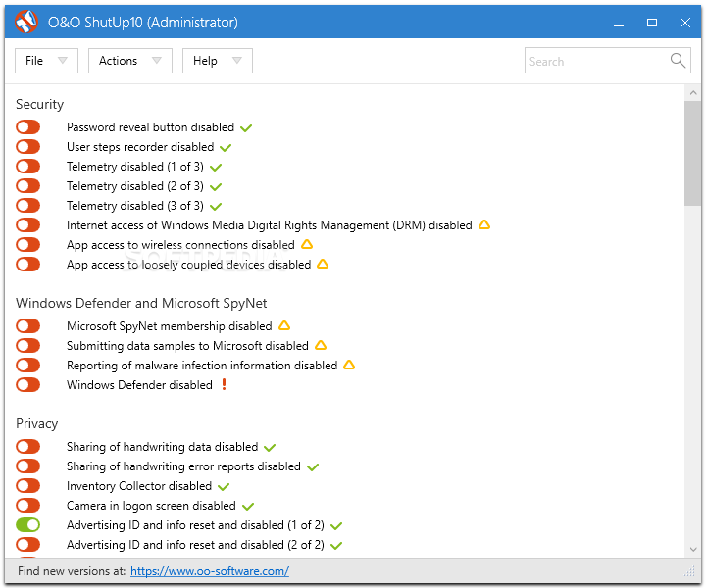Toggle Advertising ID (2 of 2) switch
706x588 pixels.
(x=27, y=544)
